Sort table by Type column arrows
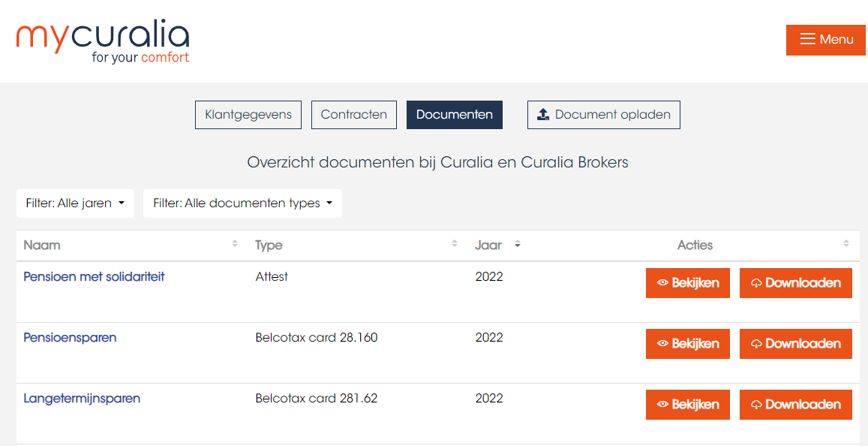The width and height of the screenshot is (868, 446). 455,244
